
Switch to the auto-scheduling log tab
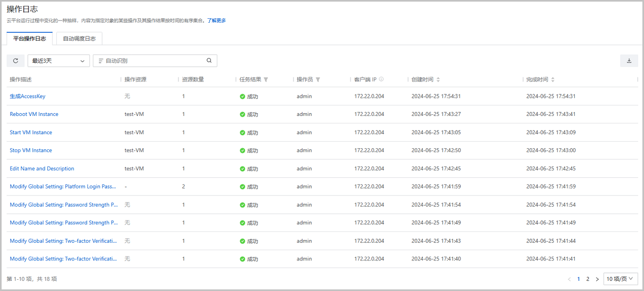pos(79,39)
